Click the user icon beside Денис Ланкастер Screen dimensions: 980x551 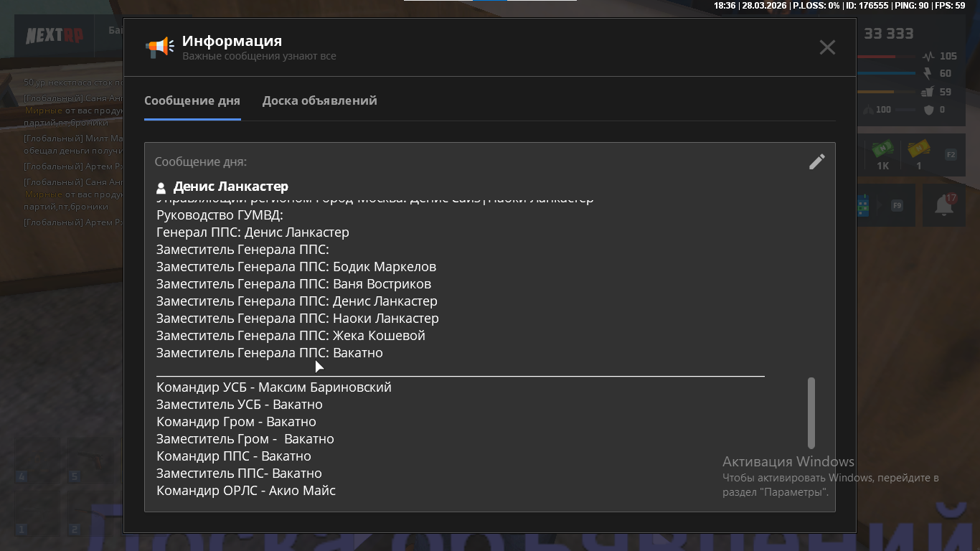click(161, 188)
